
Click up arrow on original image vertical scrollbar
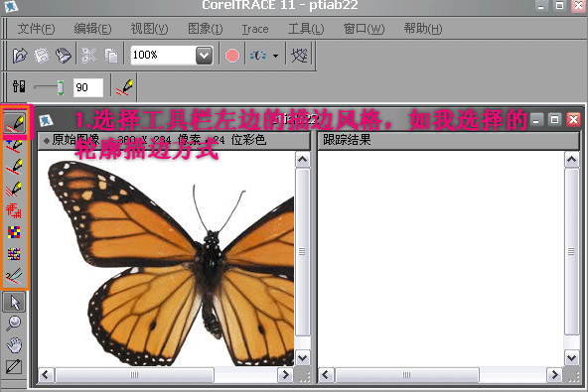tap(302, 160)
